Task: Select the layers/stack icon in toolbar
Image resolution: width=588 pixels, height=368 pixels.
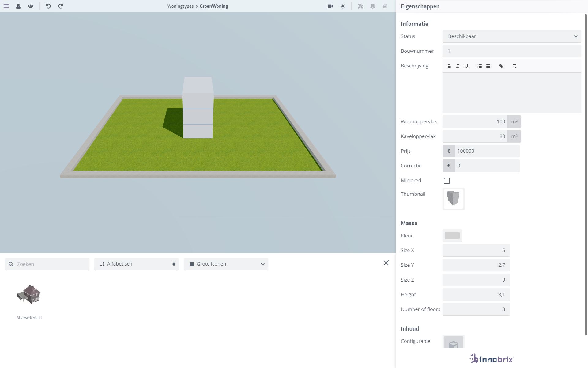Action: [x=372, y=6]
